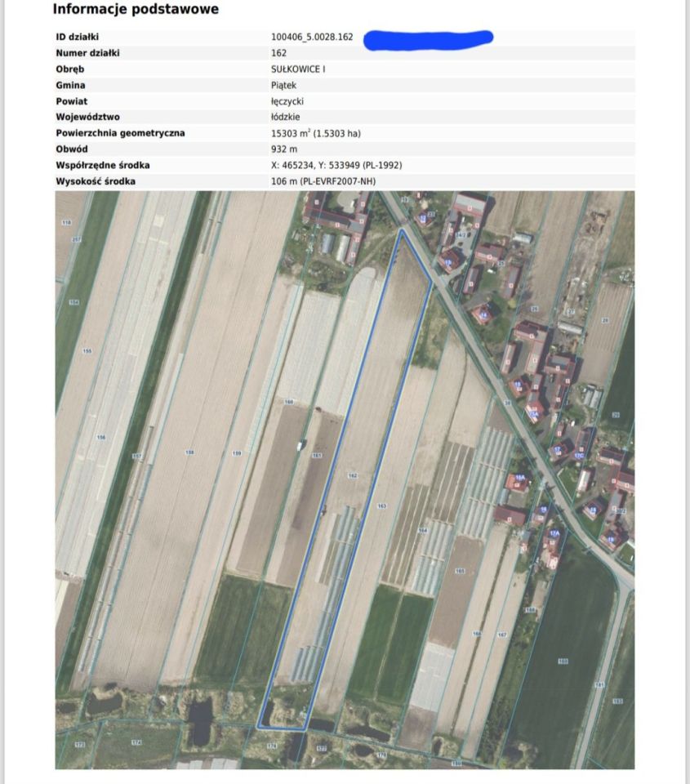Click house number '15A' on the map

click(x=534, y=415)
